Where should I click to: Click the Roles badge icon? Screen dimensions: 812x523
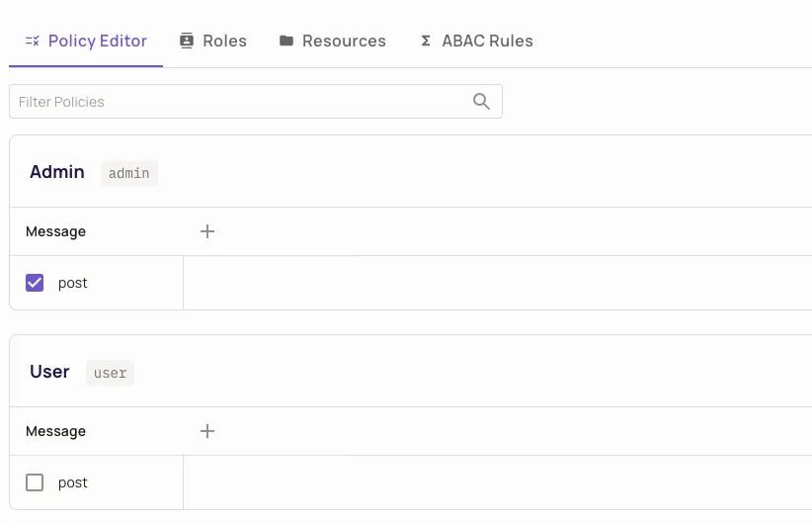pos(187,42)
